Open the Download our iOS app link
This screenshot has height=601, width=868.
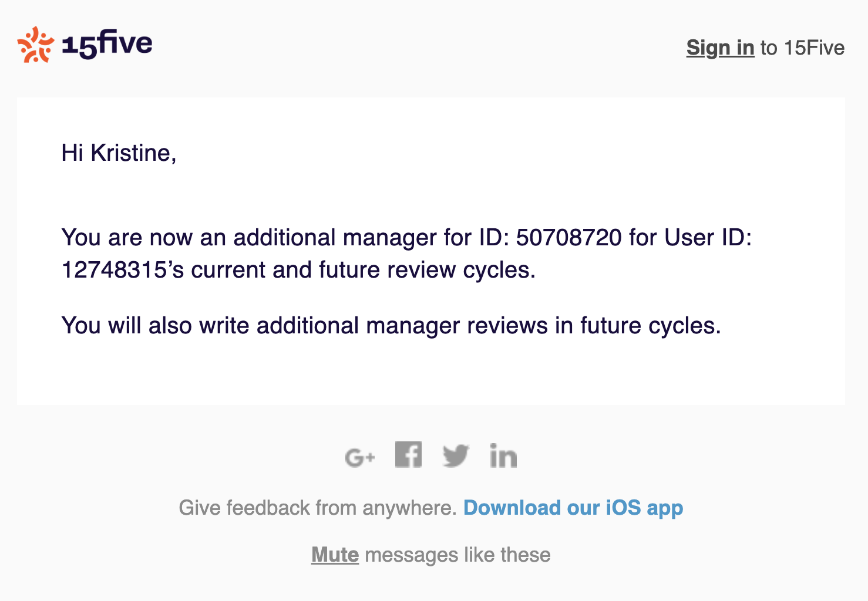click(x=574, y=508)
